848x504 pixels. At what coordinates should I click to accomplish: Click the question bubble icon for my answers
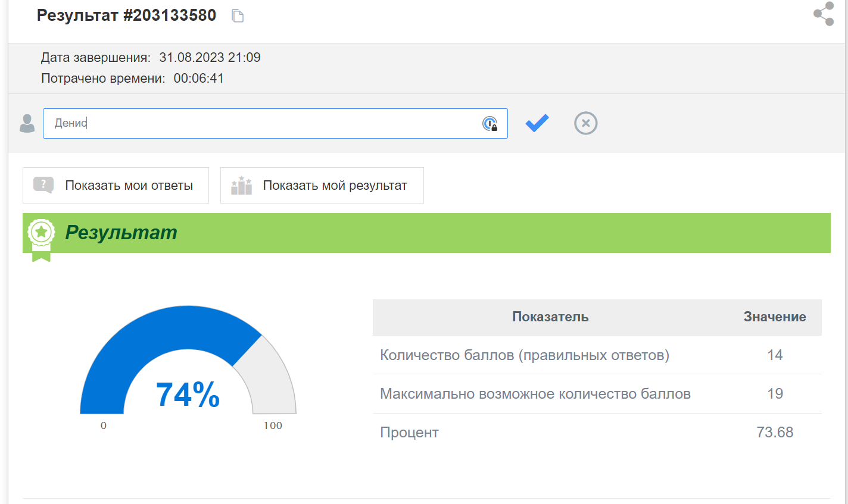tap(43, 185)
